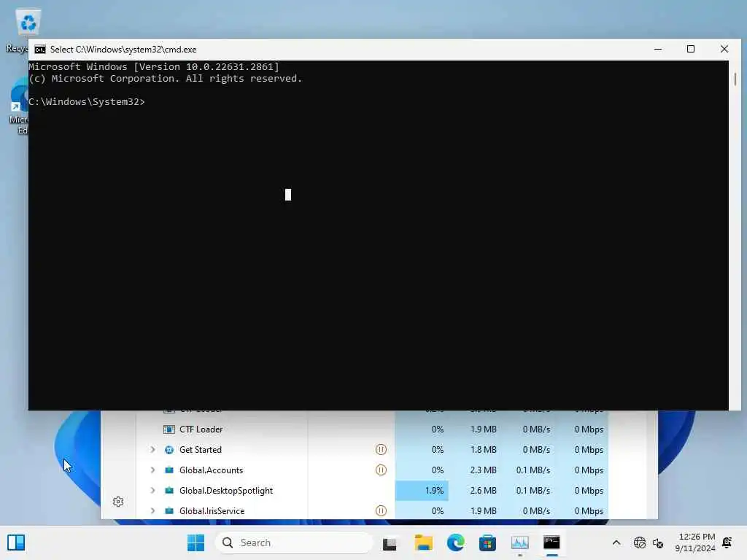Click the Global.DesktopSpotlight process icon
The height and width of the screenshot is (560, 747).
pos(169,491)
